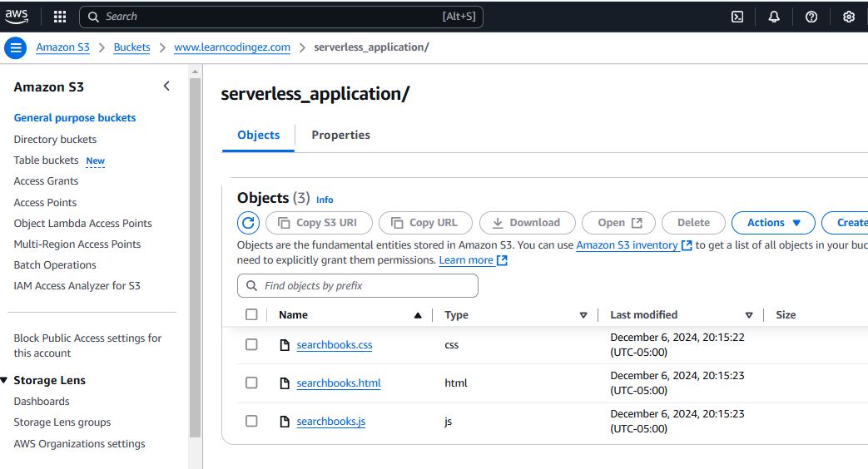Open Block Public Access settings
Image resolution: width=868 pixels, height=469 pixels.
(87, 346)
